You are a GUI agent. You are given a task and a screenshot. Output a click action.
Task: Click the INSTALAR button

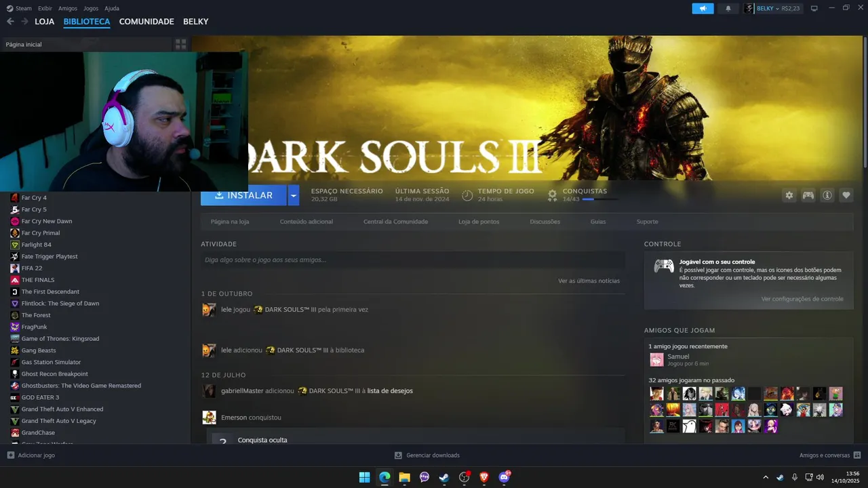coord(243,195)
